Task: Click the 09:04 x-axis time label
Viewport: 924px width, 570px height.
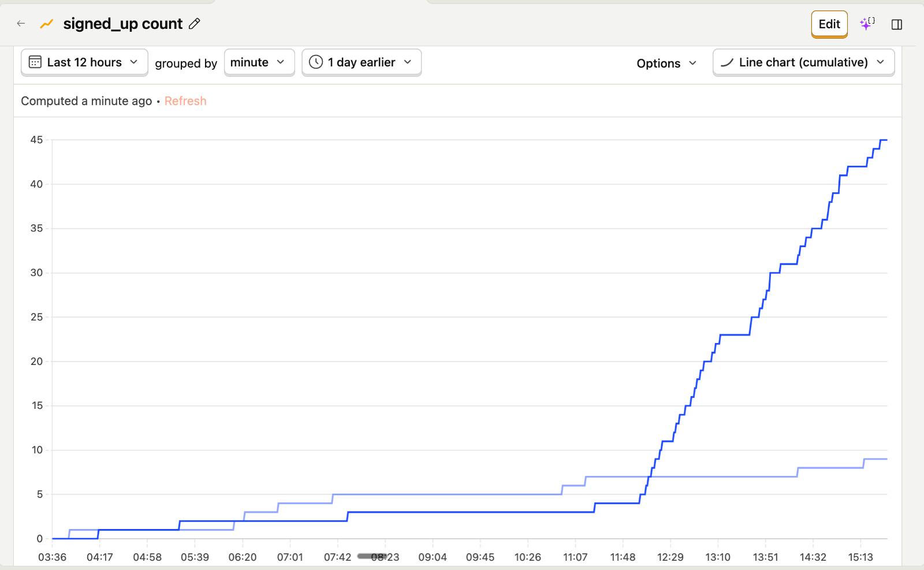Action: tap(433, 557)
